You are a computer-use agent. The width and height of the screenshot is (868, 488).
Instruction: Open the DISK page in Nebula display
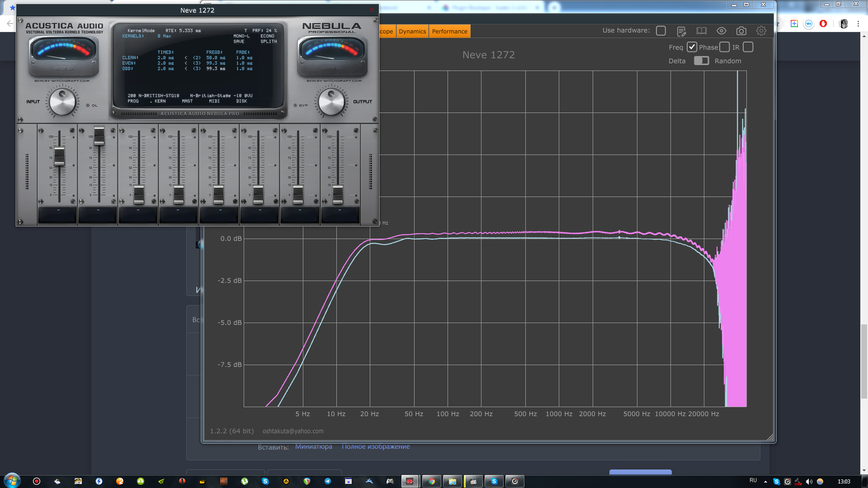[x=241, y=101]
